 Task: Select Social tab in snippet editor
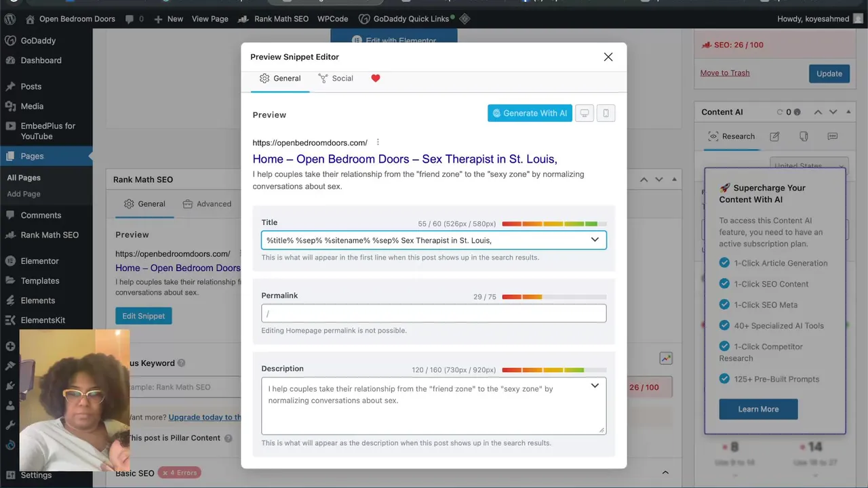coord(336,79)
